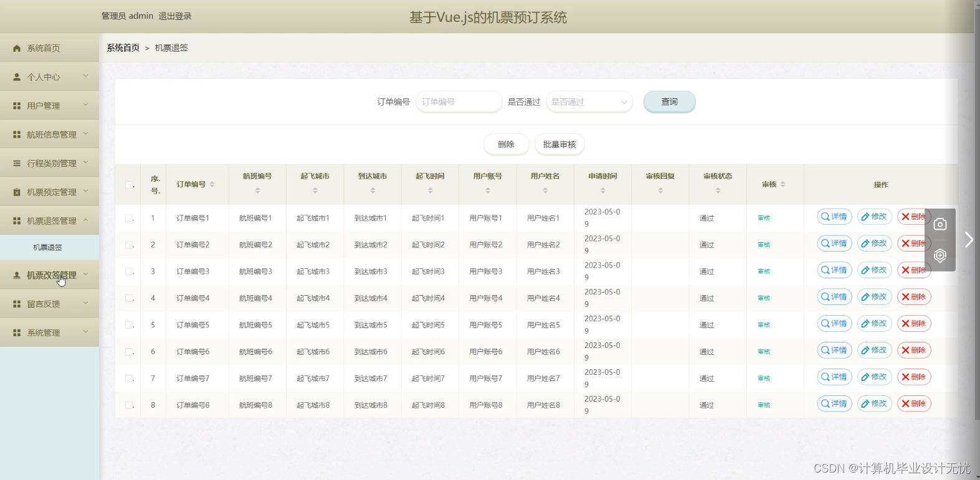
Task: Check the checkbox for row 订单编号3
Action: (x=129, y=271)
